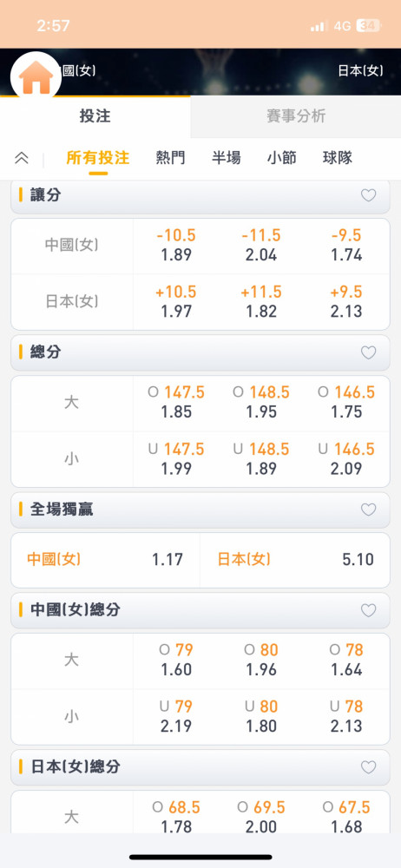Favorite the 日本(女)總分 heart icon
Image resolution: width=401 pixels, height=868 pixels.
click(x=368, y=767)
